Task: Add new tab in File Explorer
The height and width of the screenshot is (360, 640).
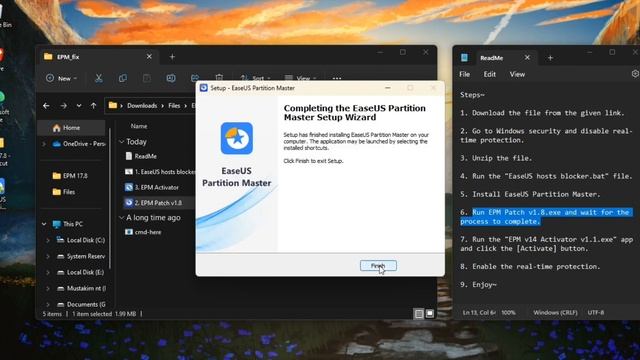Action: pos(172,57)
